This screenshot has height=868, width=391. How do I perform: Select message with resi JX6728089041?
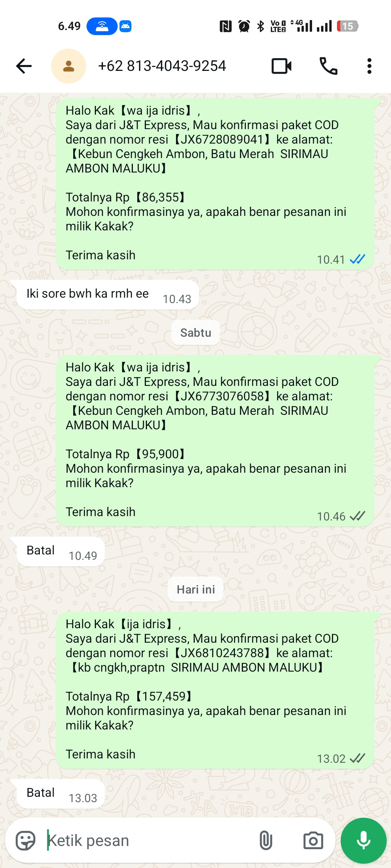point(215,184)
